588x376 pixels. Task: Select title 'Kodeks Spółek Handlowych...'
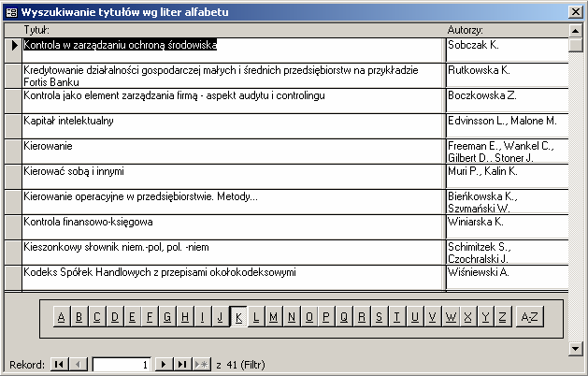pyautogui.click(x=234, y=277)
